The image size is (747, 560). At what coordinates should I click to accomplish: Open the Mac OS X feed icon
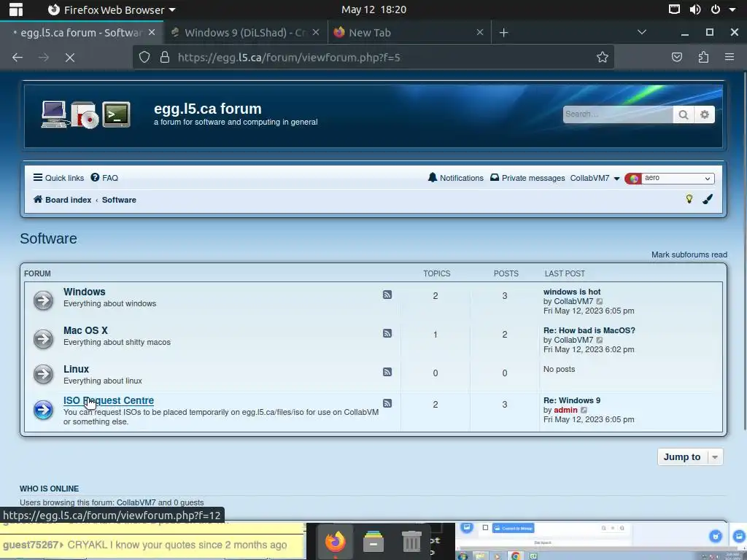387,333
